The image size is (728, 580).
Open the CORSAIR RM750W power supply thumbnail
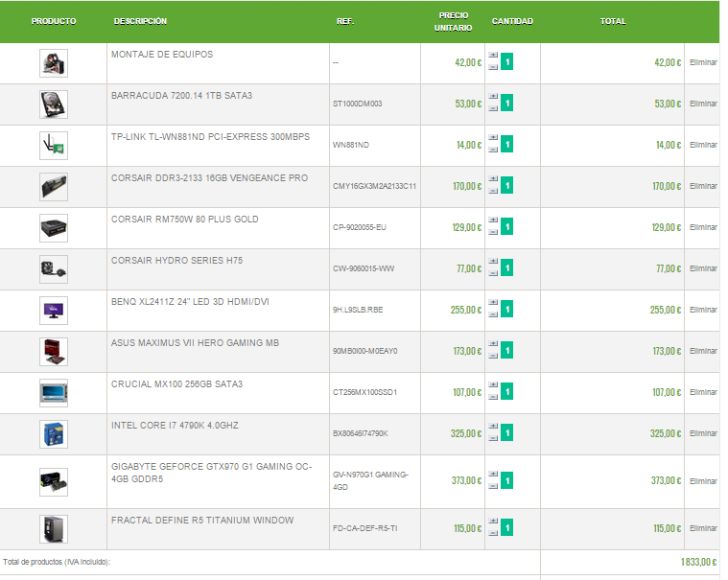coord(54,228)
